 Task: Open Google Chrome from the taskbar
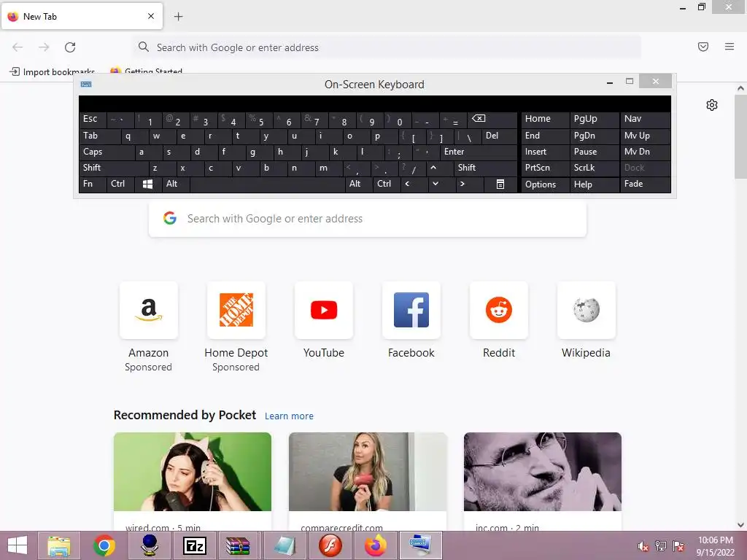(104, 545)
